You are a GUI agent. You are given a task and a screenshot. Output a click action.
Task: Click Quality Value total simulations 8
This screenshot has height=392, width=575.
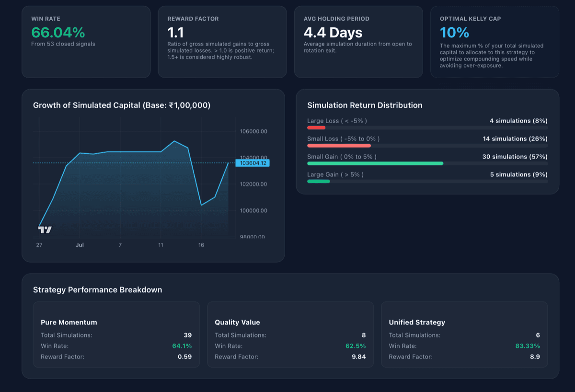tap(364, 335)
